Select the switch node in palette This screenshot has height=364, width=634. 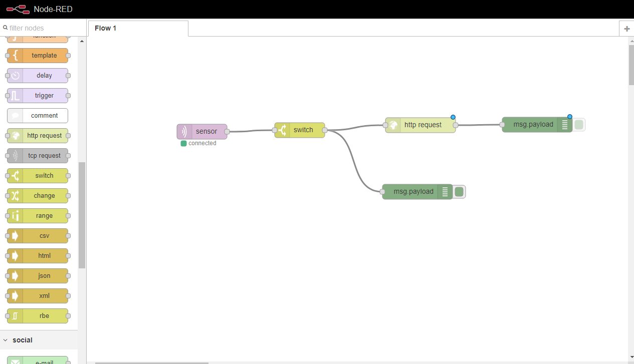38,176
